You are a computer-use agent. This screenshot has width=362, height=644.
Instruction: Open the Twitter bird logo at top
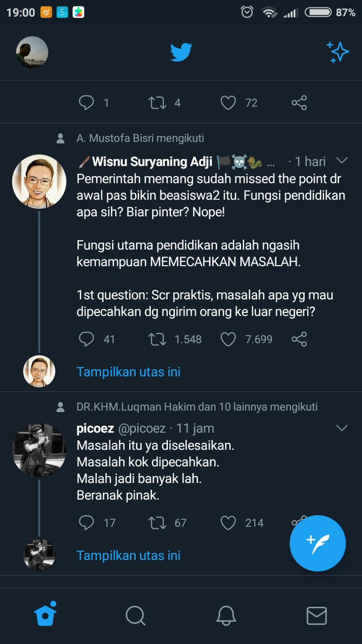181,53
